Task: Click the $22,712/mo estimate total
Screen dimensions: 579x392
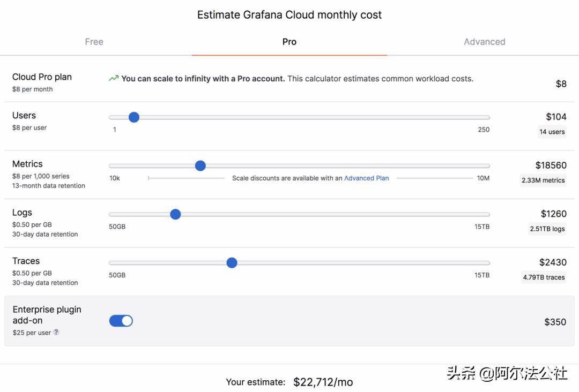Action: coord(323,382)
